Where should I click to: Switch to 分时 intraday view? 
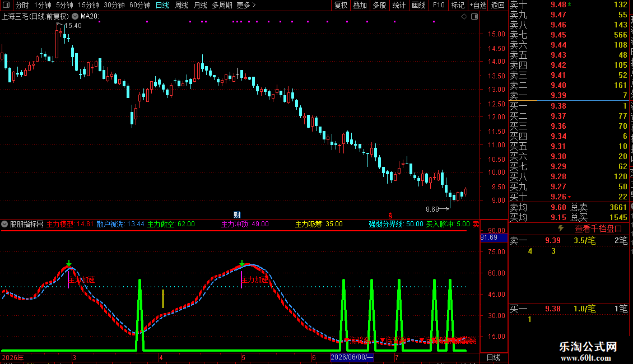[22, 5]
